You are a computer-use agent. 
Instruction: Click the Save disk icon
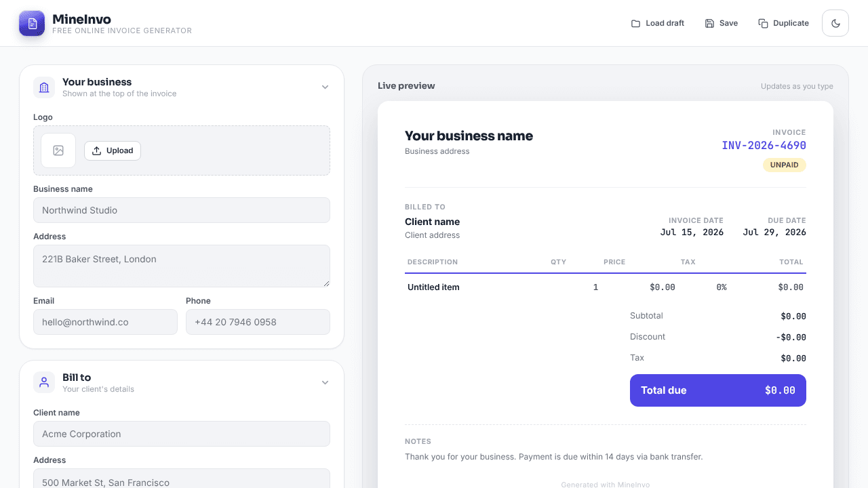[x=709, y=23]
